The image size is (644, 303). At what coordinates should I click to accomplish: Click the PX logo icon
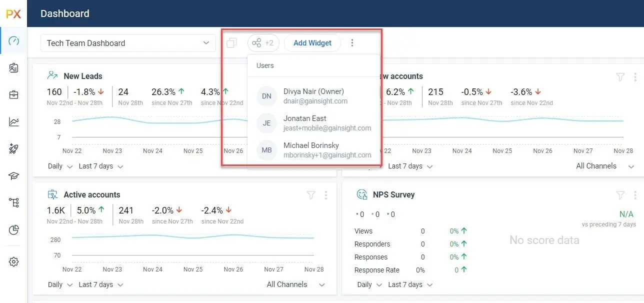coord(13,14)
